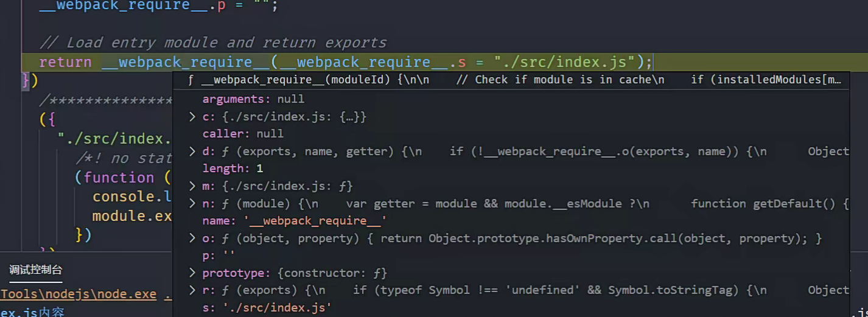868x317 pixels.
Task: Expand the "m" modules property
Action: [x=192, y=186]
